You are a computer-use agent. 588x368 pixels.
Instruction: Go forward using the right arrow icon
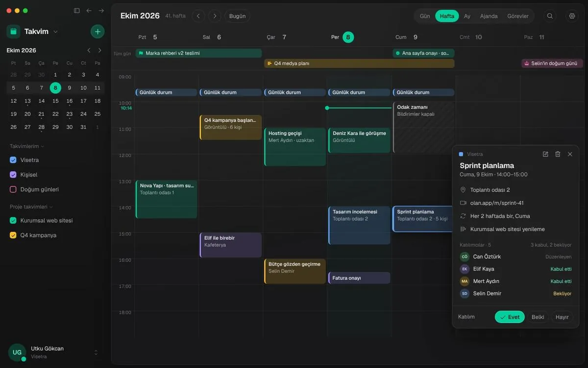point(101,10)
